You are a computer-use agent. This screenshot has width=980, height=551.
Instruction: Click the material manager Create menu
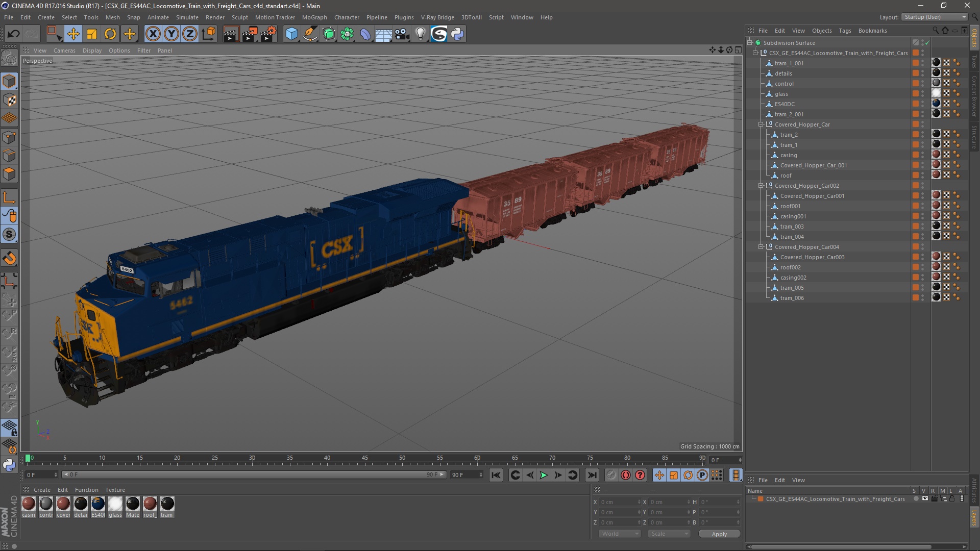[42, 490]
